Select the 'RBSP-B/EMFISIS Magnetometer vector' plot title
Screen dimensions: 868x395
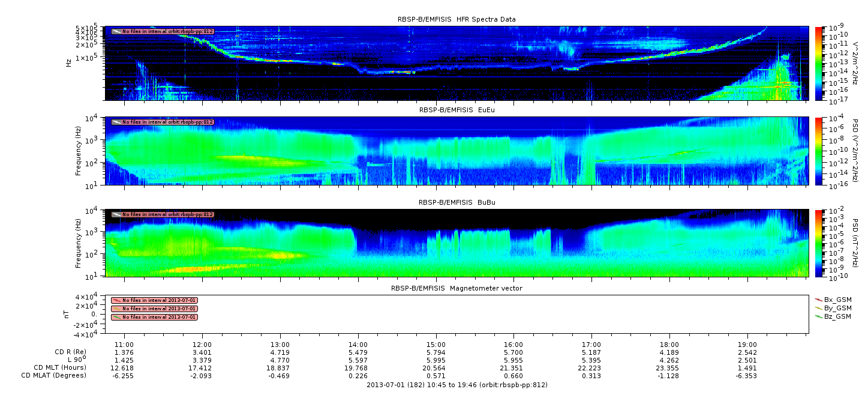point(456,288)
